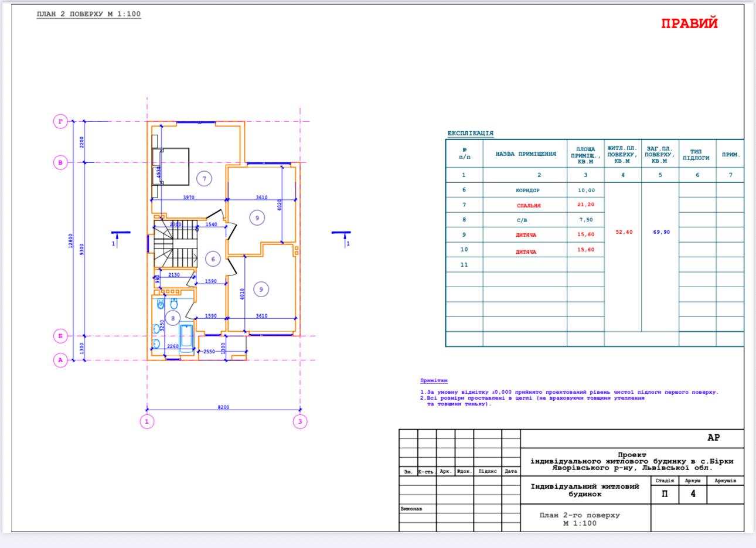This screenshot has height=548, width=756.
Task: Select the axis marker А circle
Action: click(60, 360)
